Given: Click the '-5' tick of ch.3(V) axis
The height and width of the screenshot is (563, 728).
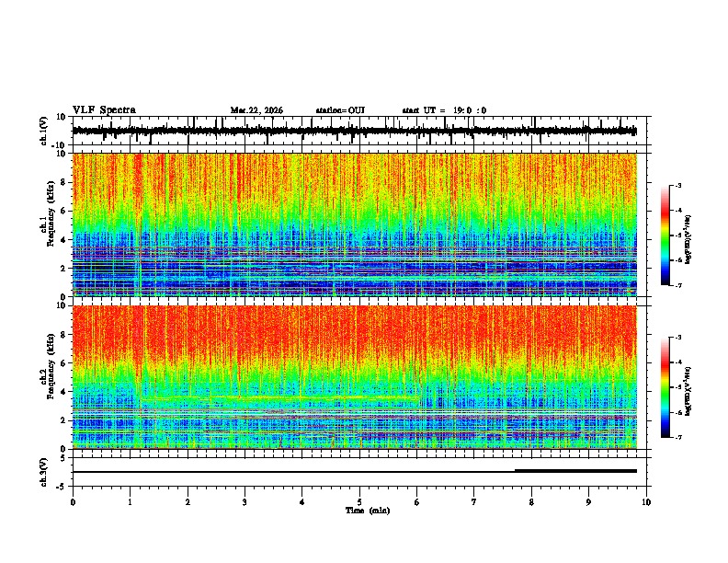Looking at the screenshot, I should 62,487.
